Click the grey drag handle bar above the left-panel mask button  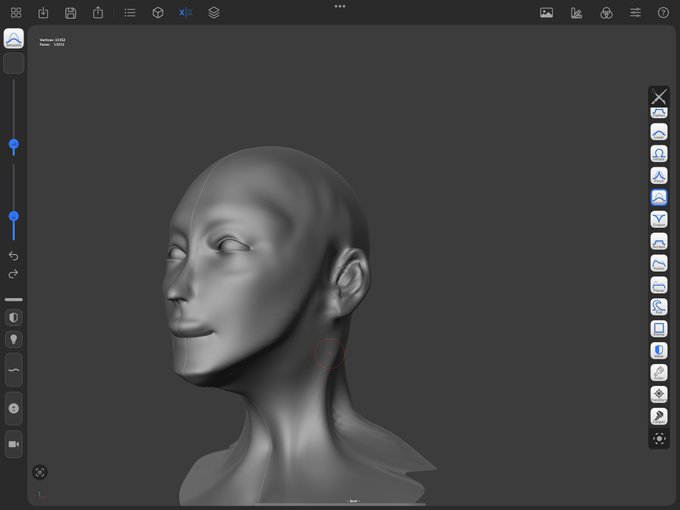(14, 299)
